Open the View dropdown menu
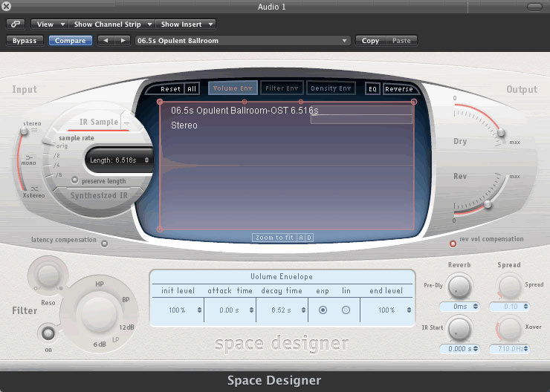This screenshot has height=392, width=550. (49, 24)
